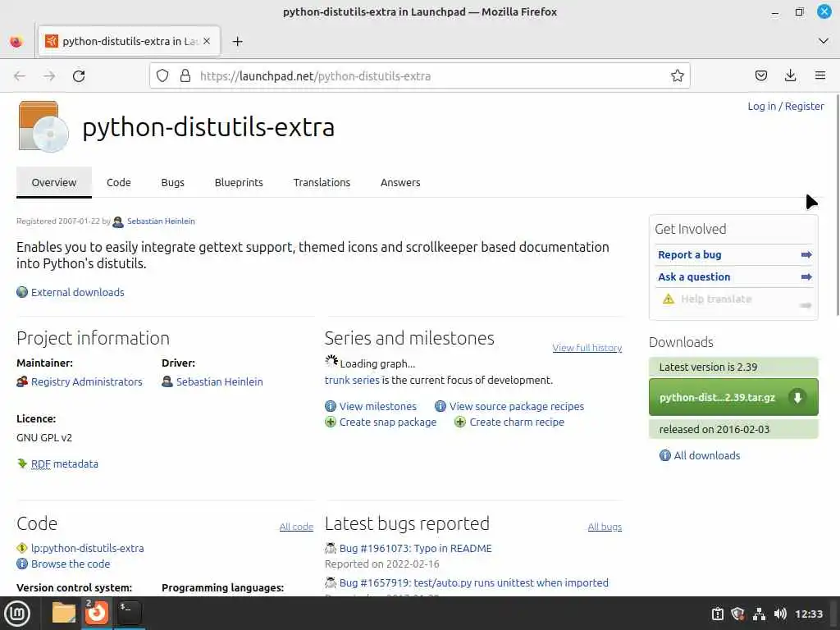Open the shield tracking protection icon
840x630 pixels.
click(x=162, y=75)
